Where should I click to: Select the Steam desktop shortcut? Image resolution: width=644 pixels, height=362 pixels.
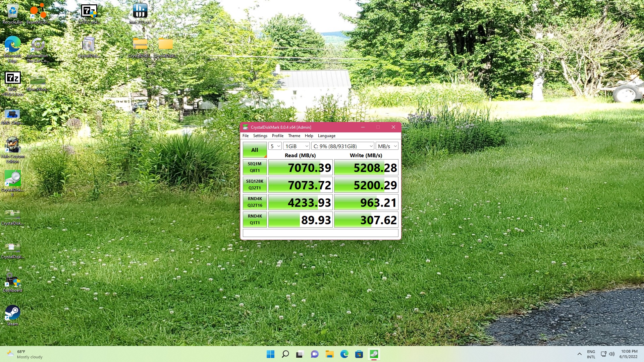tap(12, 315)
